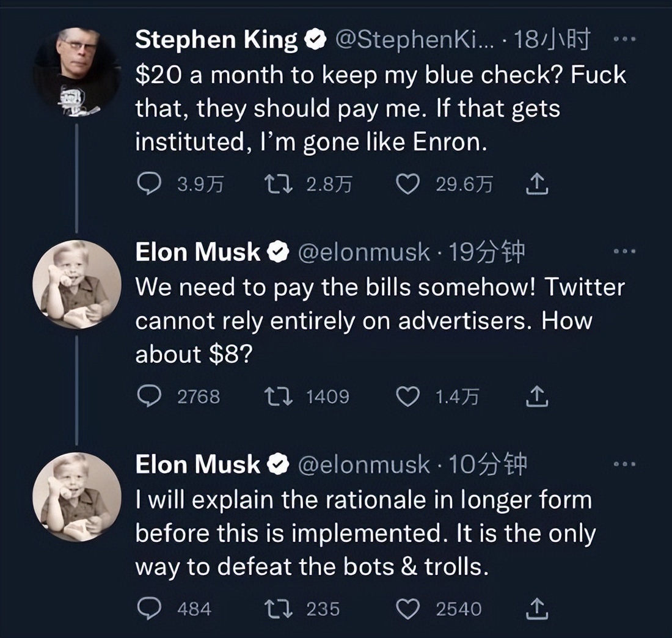Click the Stephen King display name
Viewport: 672px width, 638px height.
point(216,40)
